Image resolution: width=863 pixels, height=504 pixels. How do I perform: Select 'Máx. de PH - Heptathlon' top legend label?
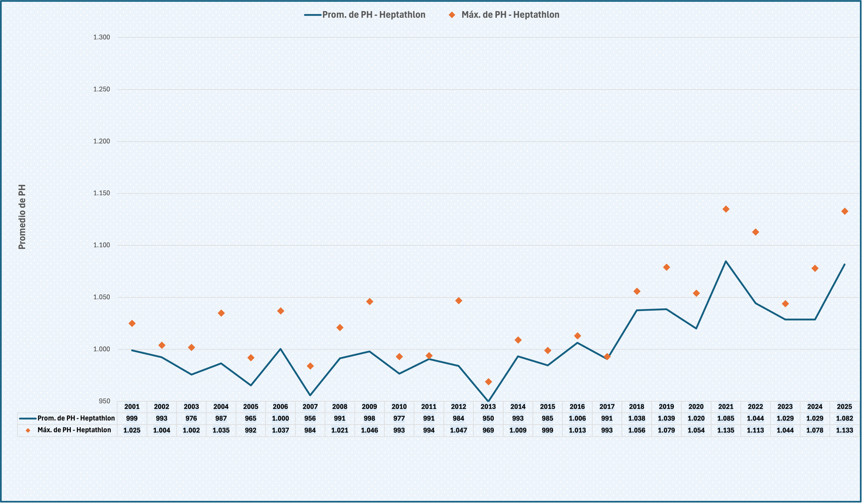coord(510,15)
